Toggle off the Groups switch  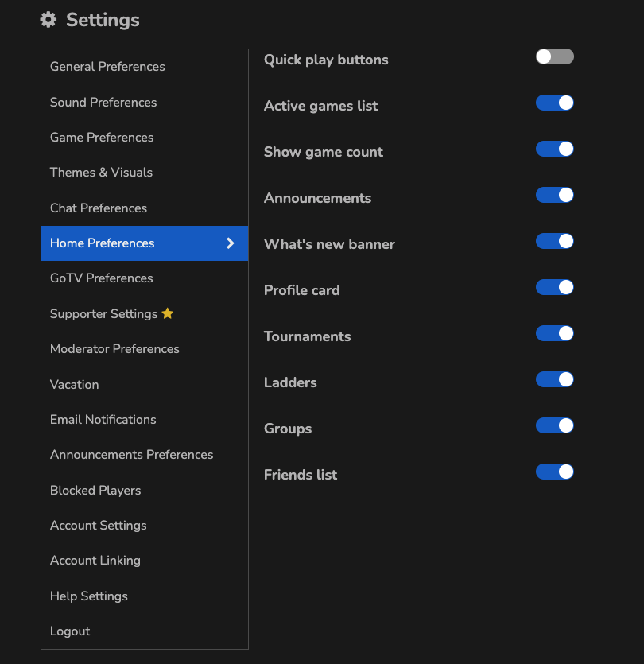(x=554, y=425)
